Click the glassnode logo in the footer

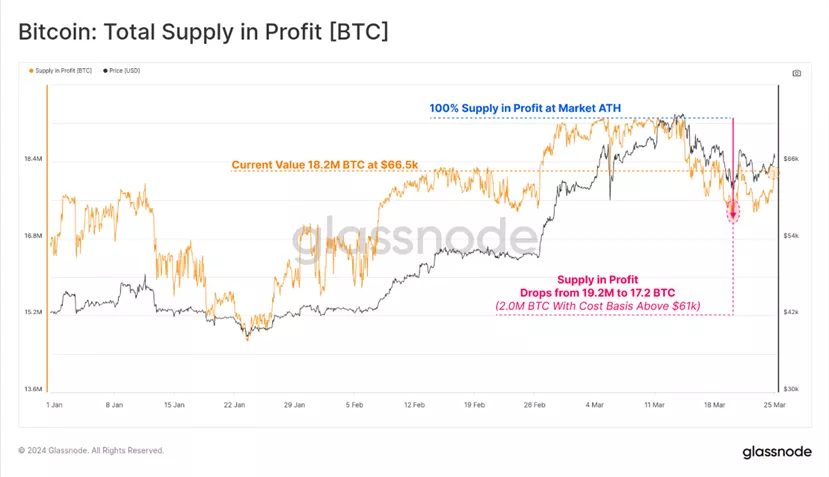coord(777,452)
